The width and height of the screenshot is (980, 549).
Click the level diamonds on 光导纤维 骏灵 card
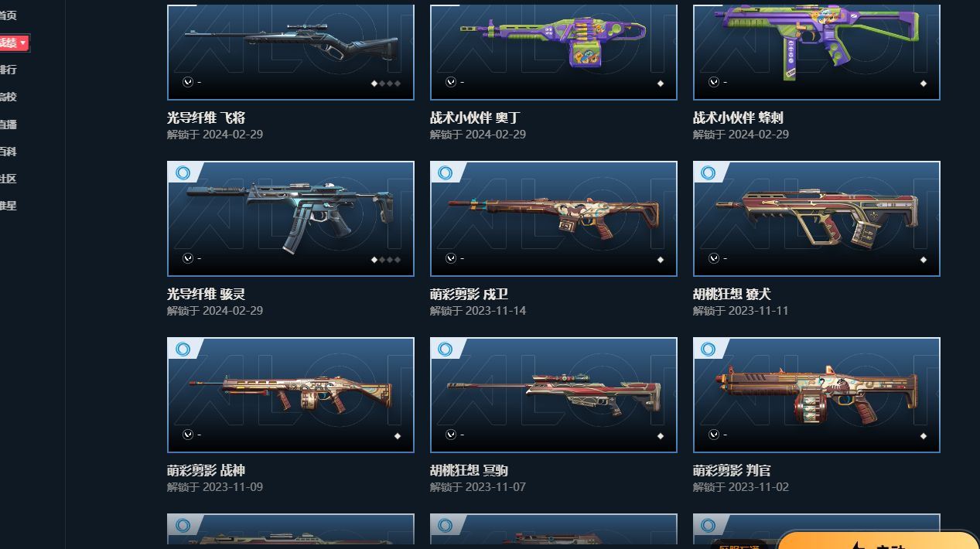click(386, 260)
